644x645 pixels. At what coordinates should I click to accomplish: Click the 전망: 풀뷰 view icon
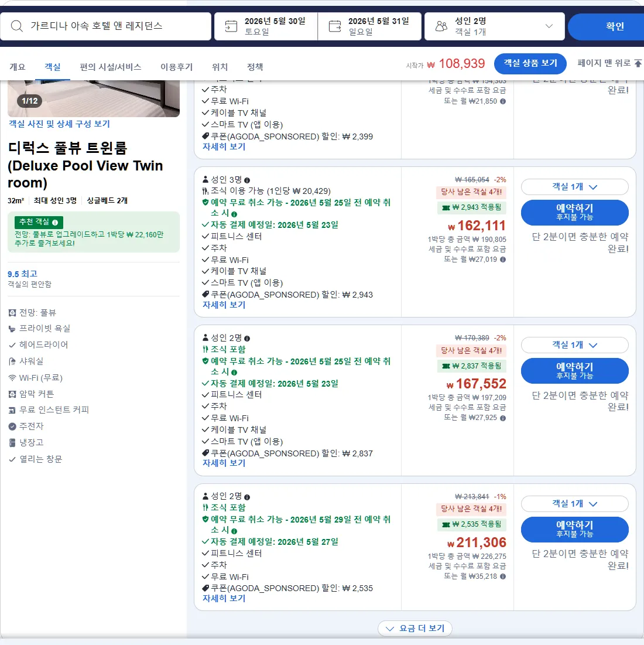(12, 313)
